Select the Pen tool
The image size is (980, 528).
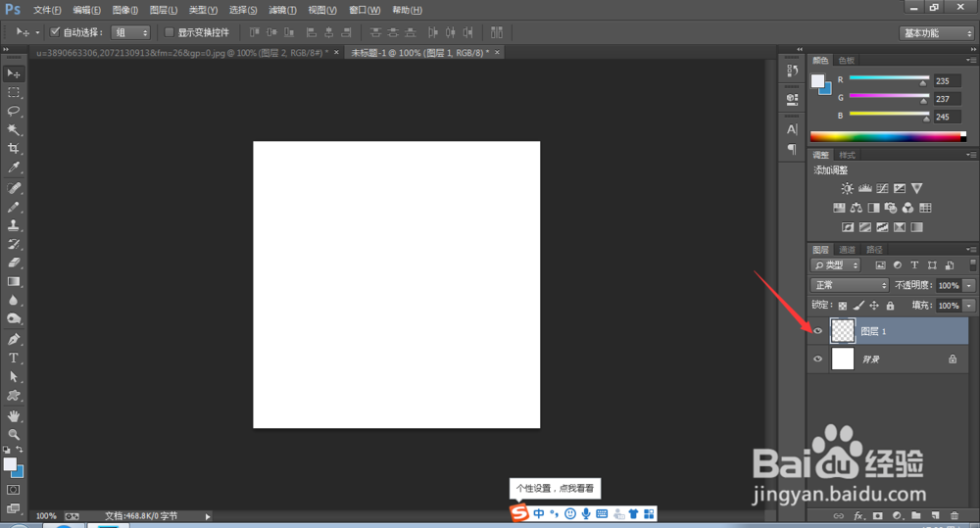tap(13, 339)
